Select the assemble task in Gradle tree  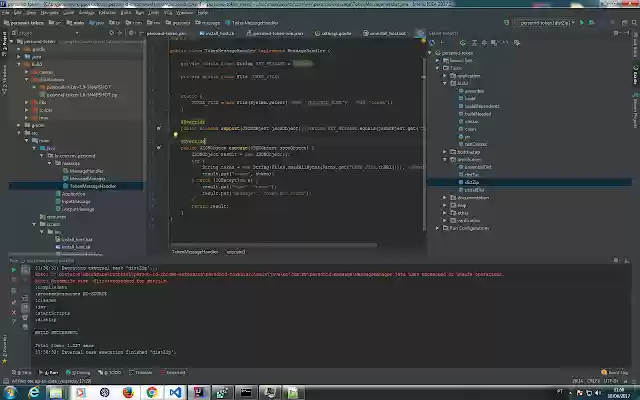473,91
